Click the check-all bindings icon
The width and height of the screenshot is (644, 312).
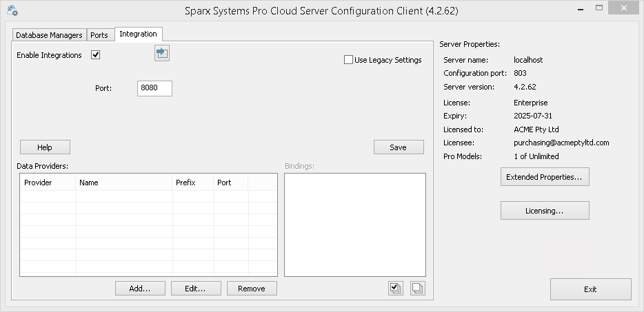coord(396,289)
